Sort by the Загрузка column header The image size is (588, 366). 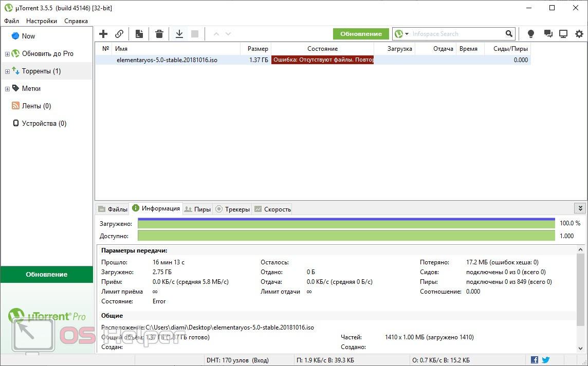pyautogui.click(x=395, y=49)
